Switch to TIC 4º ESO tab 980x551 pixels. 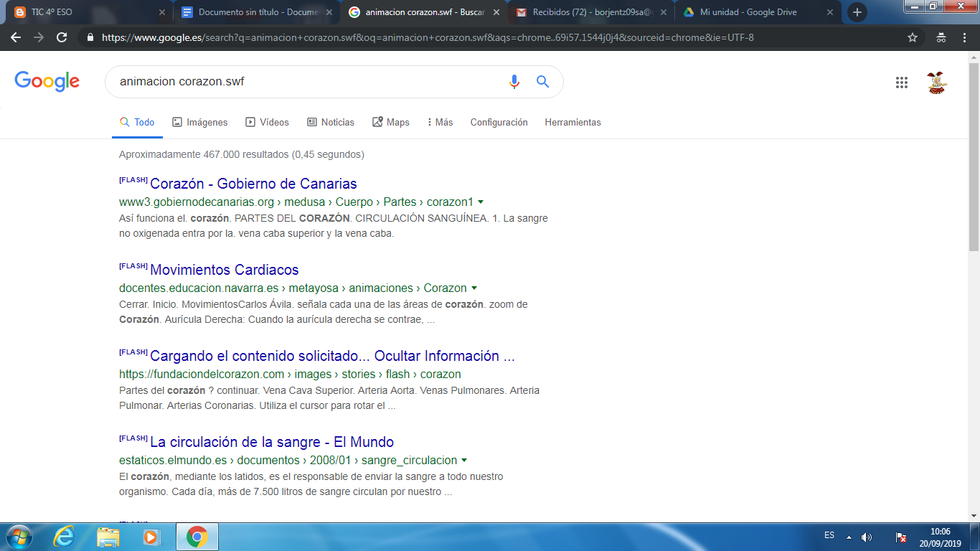click(x=88, y=12)
